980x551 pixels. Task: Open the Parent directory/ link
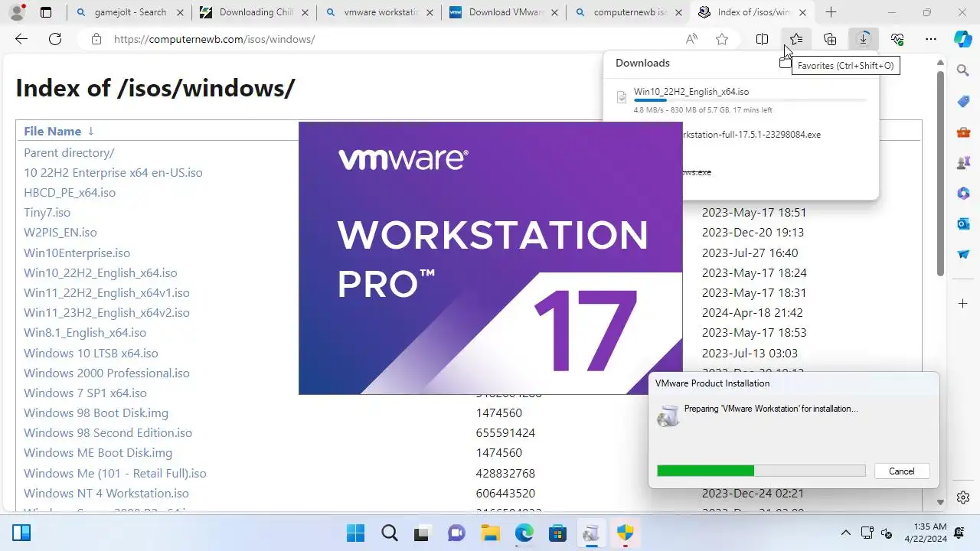69,152
